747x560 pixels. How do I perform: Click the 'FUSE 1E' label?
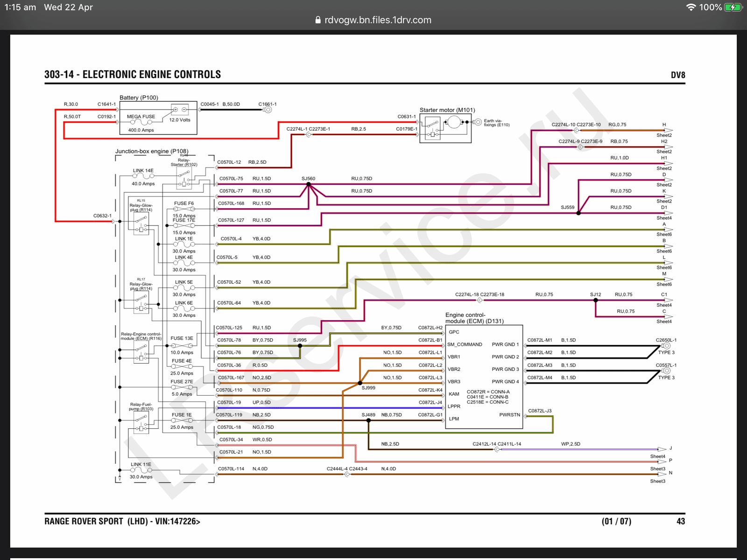[182, 415]
